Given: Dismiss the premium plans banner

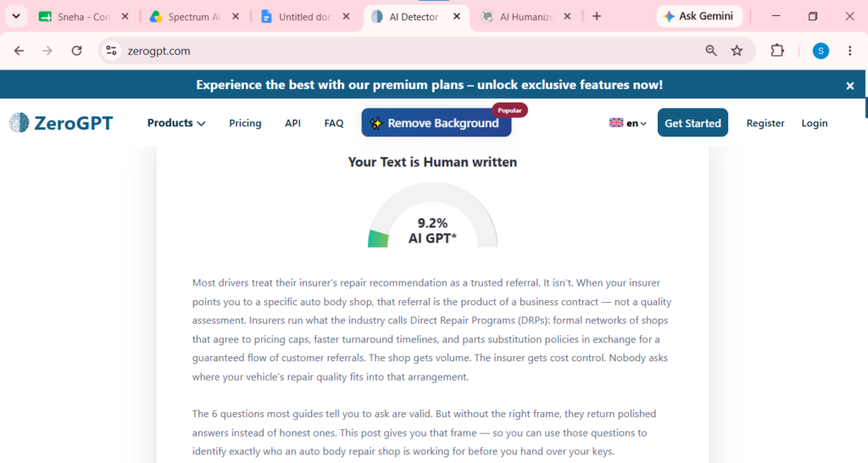Looking at the screenshot, I should coord(849,86).
